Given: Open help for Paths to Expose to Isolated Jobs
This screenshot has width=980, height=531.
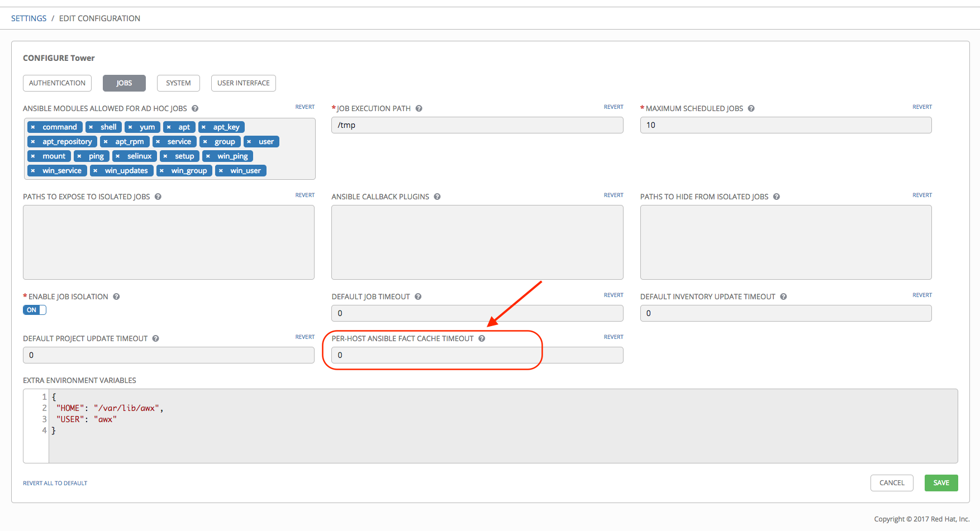Looking at the screenshot, I should point(158,197).
